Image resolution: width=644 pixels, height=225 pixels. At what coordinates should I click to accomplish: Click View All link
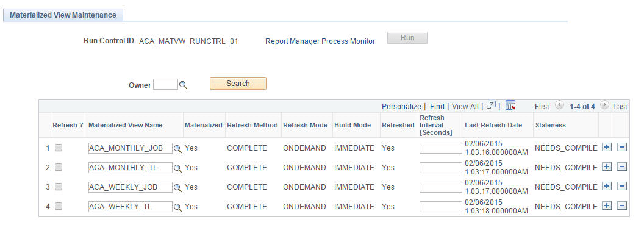[x=465, y=106]
